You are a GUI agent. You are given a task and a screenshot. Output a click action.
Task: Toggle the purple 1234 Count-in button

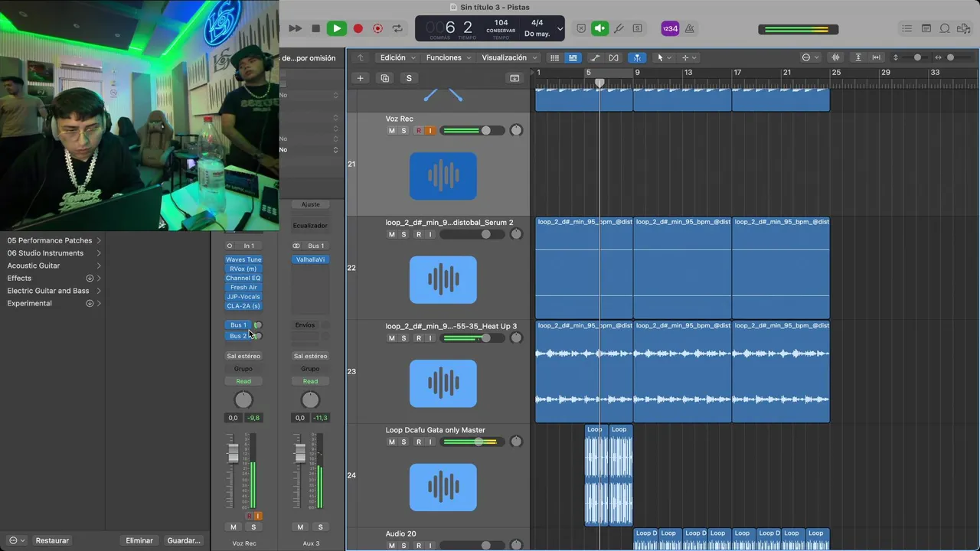670,28
